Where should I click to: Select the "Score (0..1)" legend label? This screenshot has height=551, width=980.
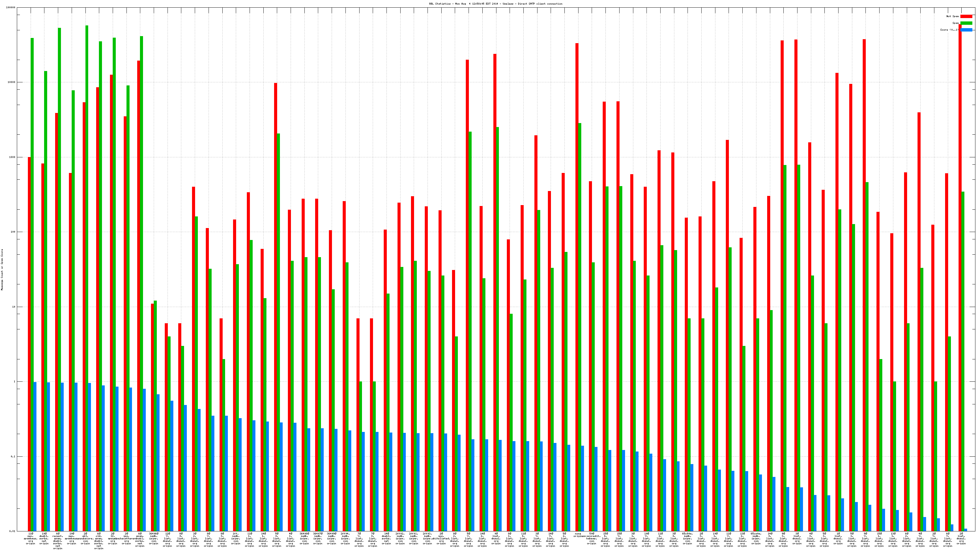949,30
